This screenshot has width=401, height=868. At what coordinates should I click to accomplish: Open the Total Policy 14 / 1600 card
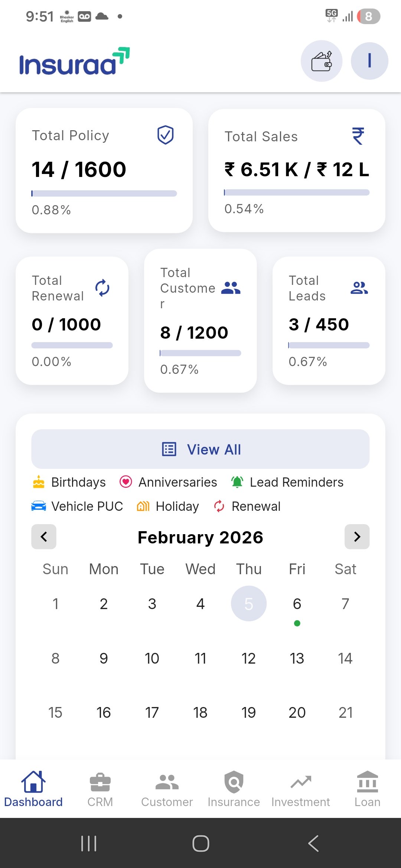(x=104, y=171)
